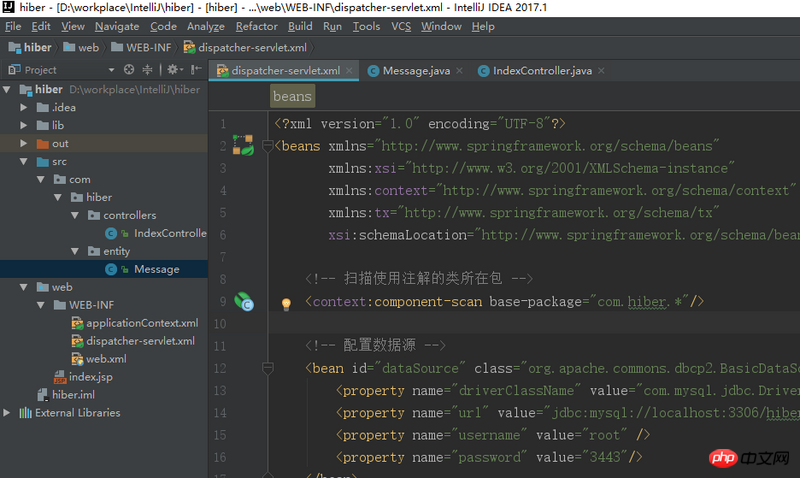Click line number 9 in the gutter
Image resolution: width=800 pixels, height=478 pixels.
click(x=223, y=301)
